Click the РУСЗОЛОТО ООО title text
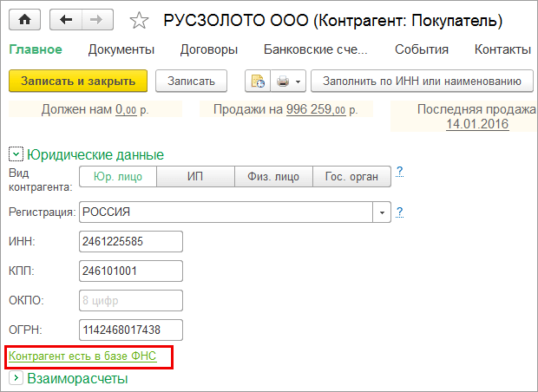Viewport: 538px width, 392px height. click(236, 21)
